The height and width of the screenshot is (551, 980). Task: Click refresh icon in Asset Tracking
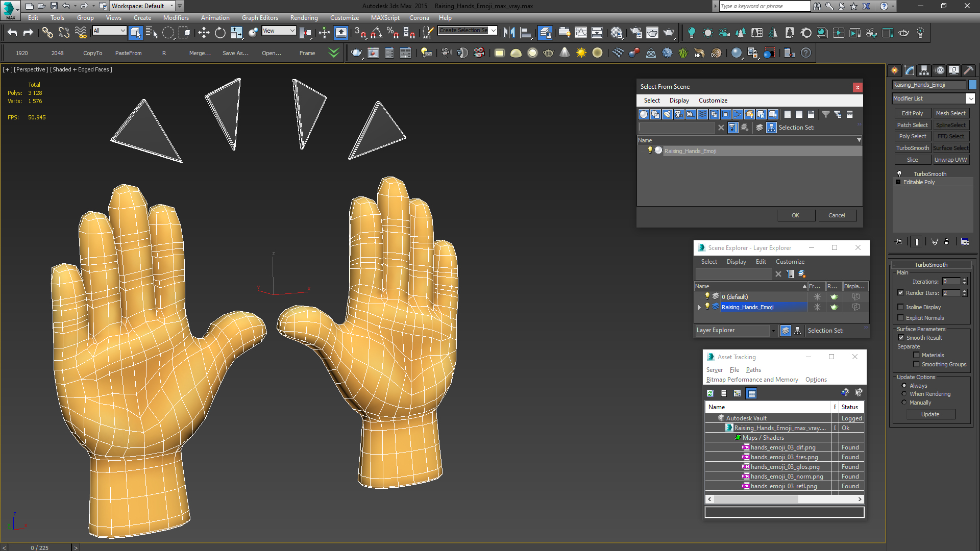click(710, 393)
